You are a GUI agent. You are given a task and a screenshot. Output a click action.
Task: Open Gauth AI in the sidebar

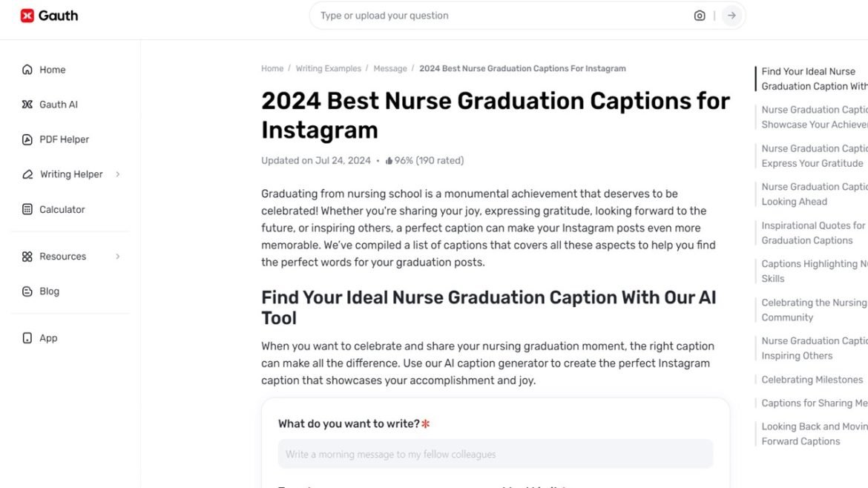point(58,105)
